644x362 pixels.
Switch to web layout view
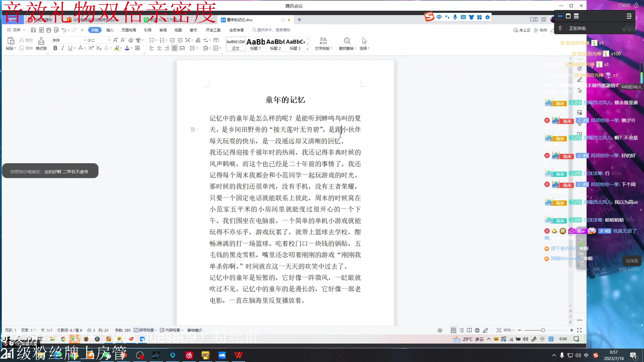pos(477,330)
